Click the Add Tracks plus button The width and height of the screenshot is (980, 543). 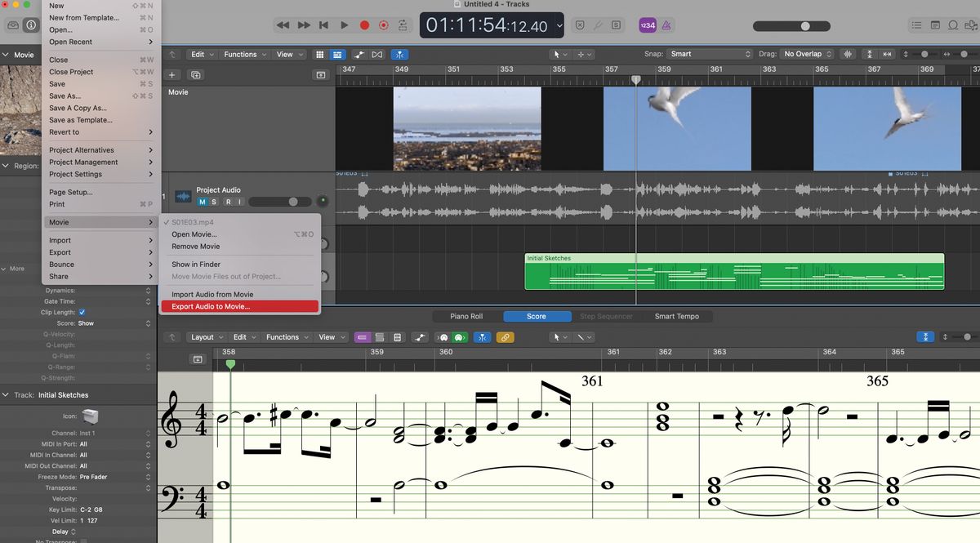[x=171, y=74]
